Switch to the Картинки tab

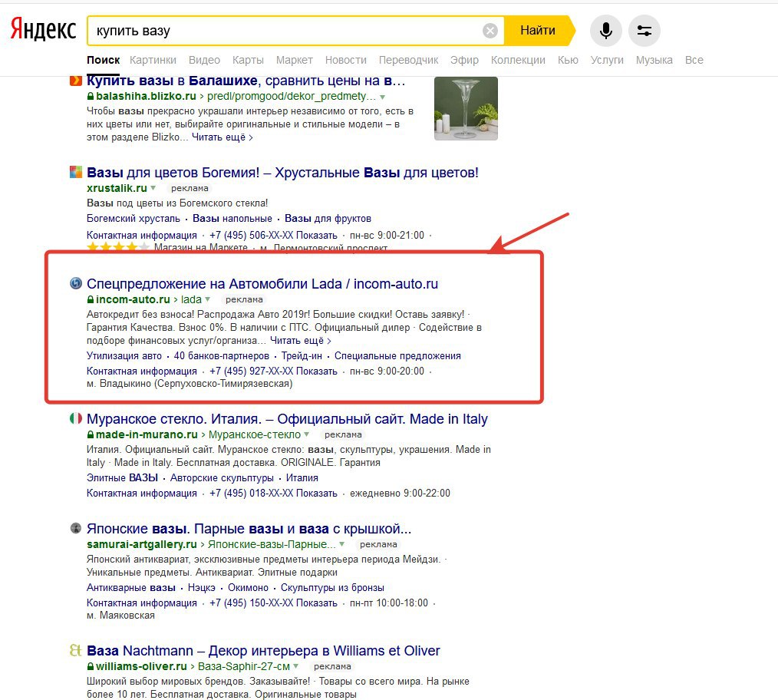pos(153,60)
